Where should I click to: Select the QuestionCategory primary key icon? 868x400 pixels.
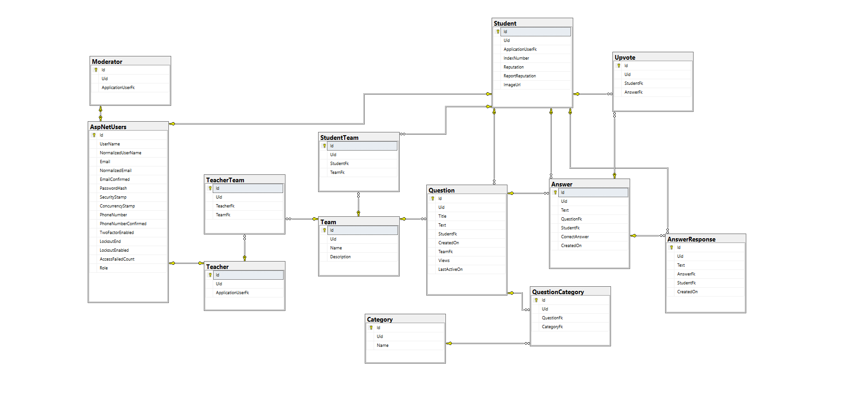tap(536, 300)
